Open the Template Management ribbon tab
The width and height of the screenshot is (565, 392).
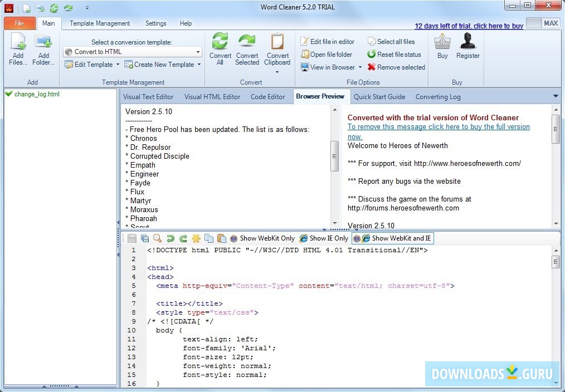click(100, 23)
